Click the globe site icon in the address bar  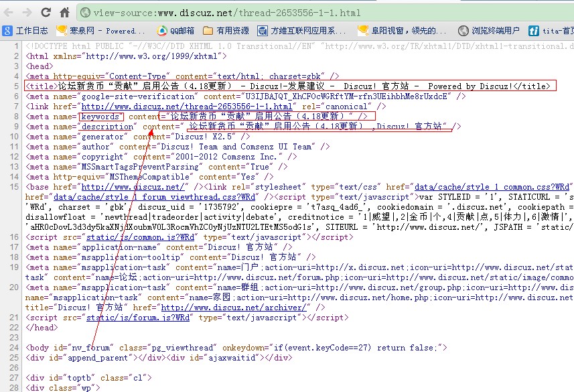point(85,13)
